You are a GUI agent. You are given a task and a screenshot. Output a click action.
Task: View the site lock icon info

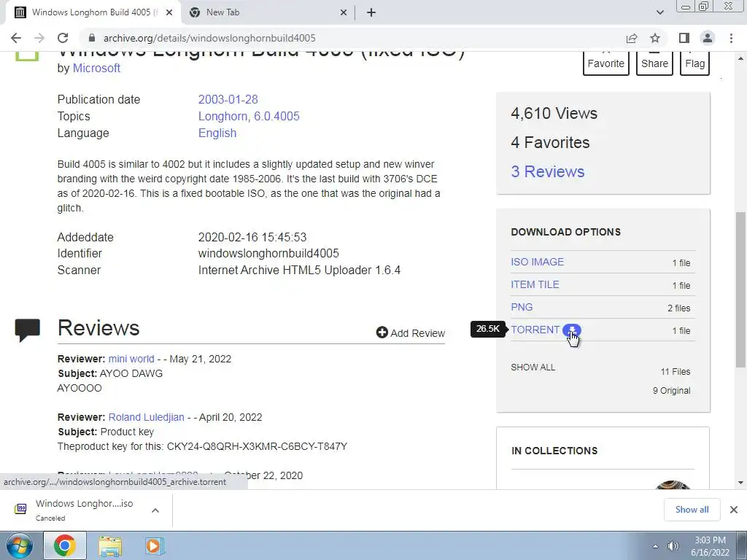coord(92,38)
